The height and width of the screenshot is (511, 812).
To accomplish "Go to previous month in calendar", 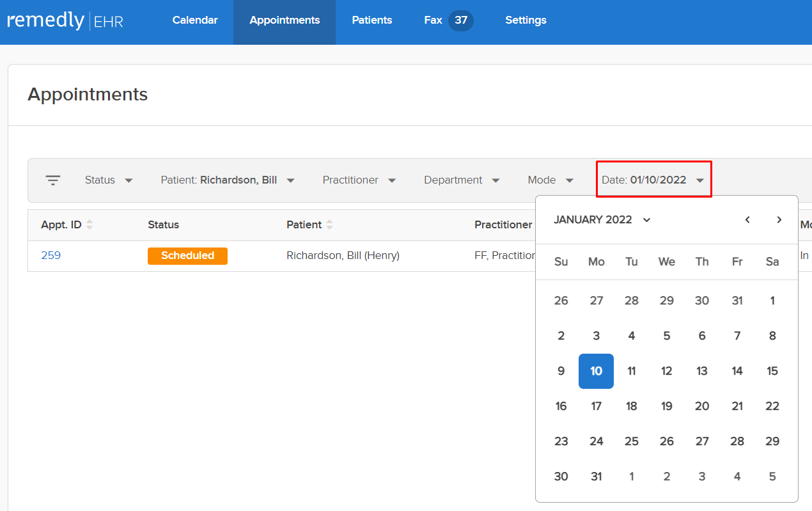I will [747, 219].
